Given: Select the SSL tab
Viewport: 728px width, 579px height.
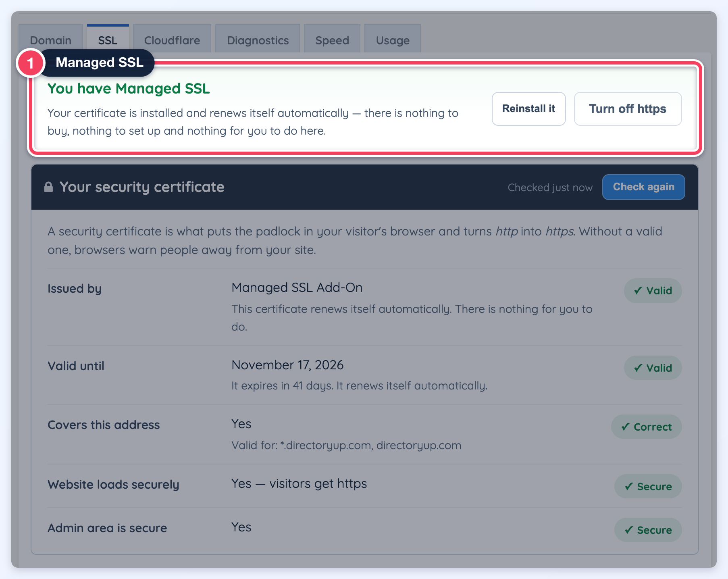Looking at the screenshot, I should coord(108,39).
